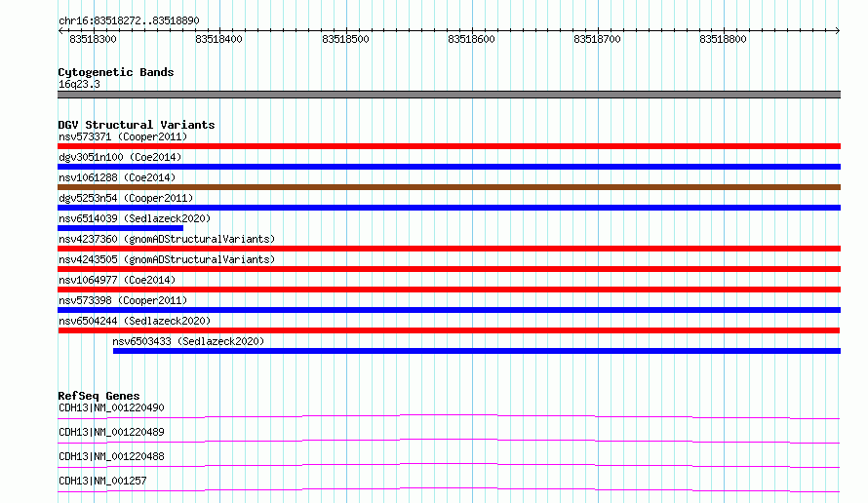Select the CDH13|NM_001220490 transcript label
The width and height of the screenshot is (868, 503).
pyautogui.click(x=111, y=407)
